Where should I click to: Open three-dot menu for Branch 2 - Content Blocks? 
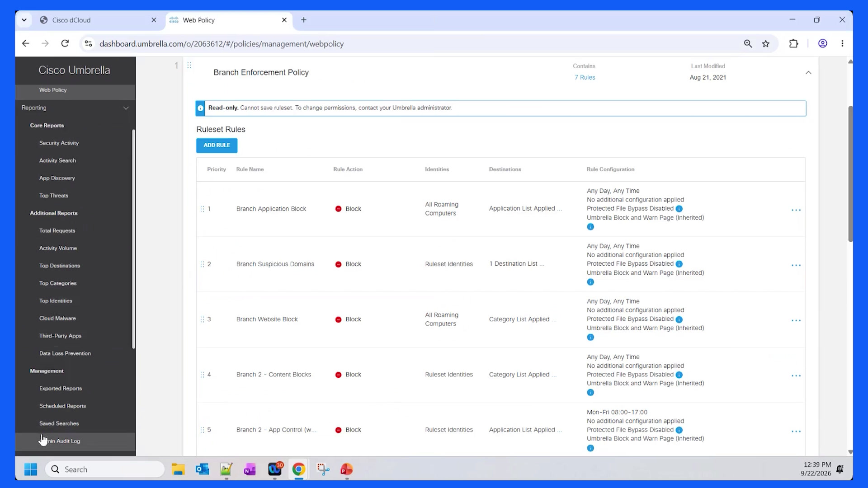pyautogui.click(x=796, y=375)
